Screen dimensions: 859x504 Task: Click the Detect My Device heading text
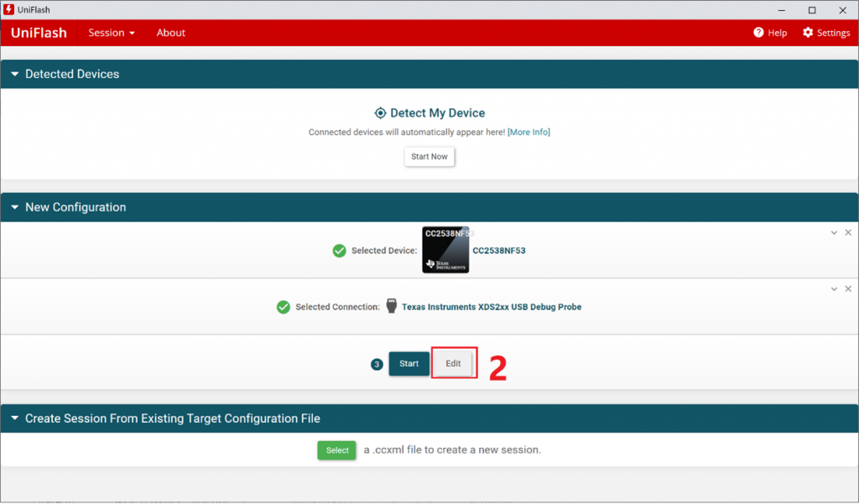coord(438,113)
